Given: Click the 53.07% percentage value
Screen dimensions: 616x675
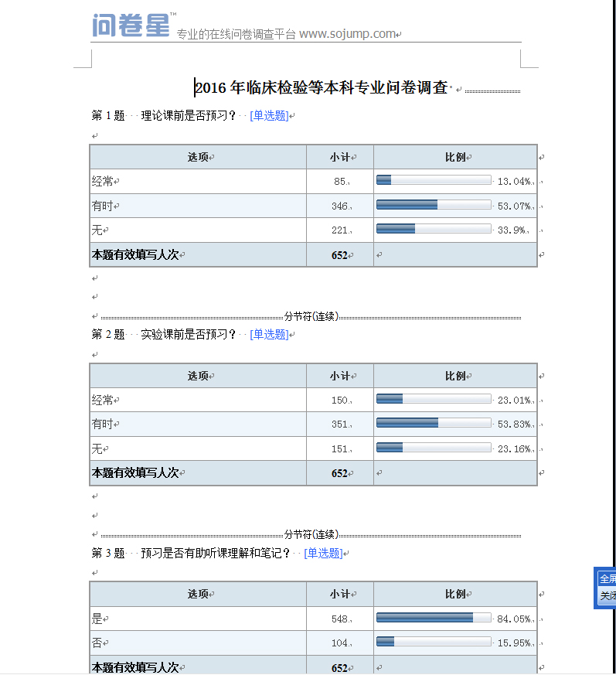Looking at the screenshot, I should tap(514, 206).
